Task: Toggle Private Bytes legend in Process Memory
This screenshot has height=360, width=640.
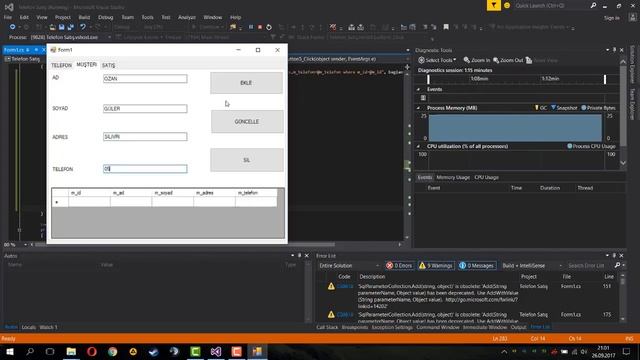Action: (598, 108)
